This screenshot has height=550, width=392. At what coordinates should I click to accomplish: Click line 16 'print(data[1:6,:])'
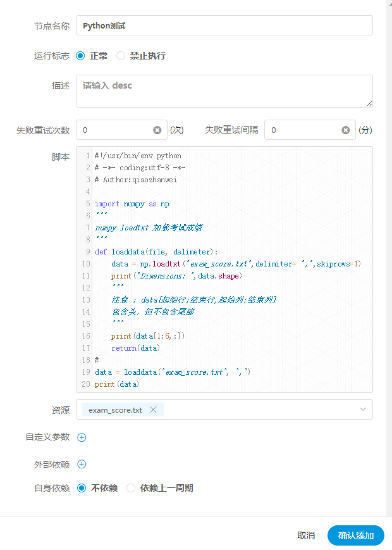(x=148, y=336)
